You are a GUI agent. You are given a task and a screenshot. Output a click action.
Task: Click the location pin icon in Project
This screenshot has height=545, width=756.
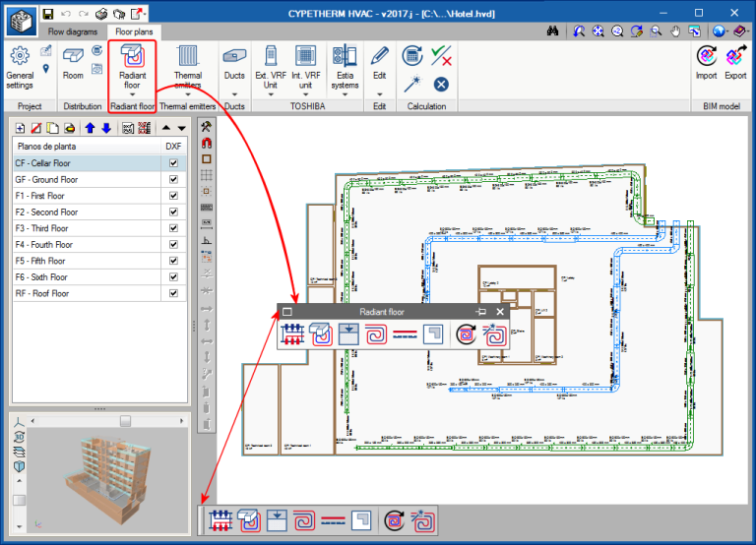click(x=46, y=69)
